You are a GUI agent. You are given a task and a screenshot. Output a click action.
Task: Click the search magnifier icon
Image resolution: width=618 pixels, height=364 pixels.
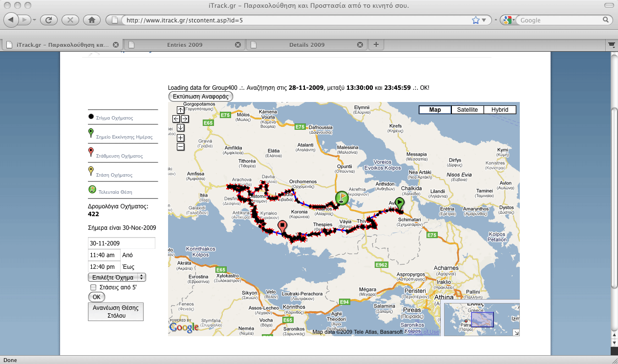[x=606, y=20]
